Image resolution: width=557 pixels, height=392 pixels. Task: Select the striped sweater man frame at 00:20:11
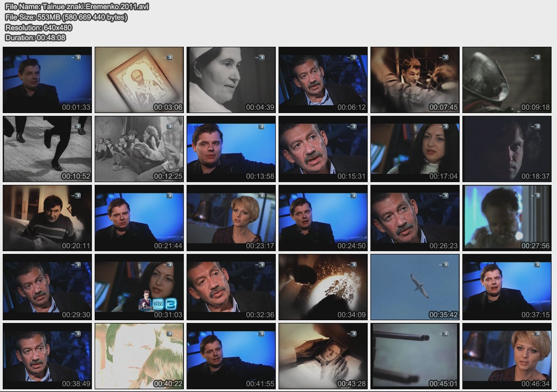[47, 217]
